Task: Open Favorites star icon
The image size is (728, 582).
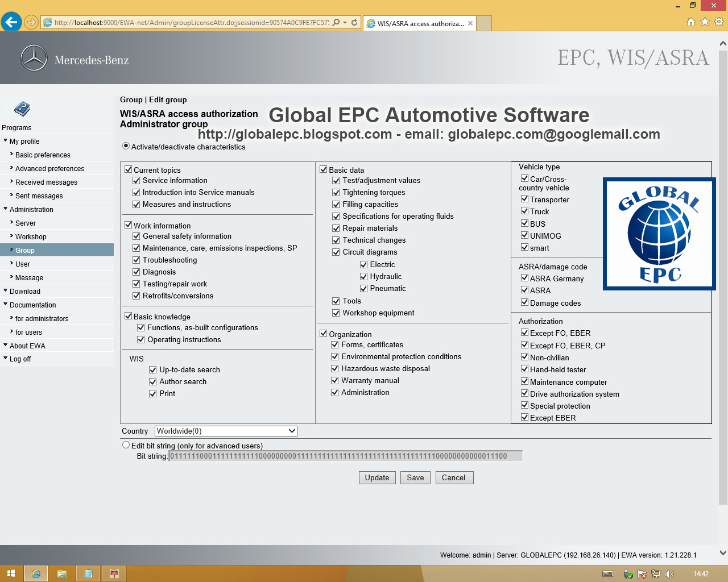Action: coord(705,22)
